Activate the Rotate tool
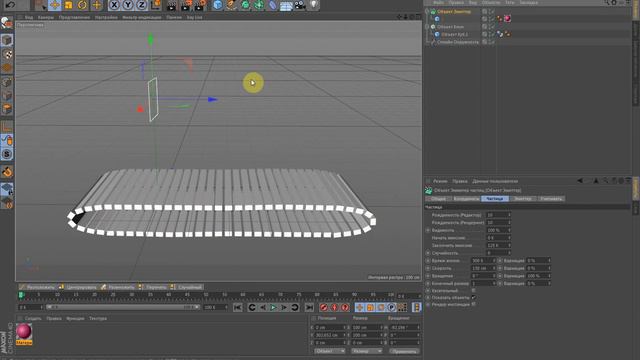Screen dimensions: 640x360 82,5
